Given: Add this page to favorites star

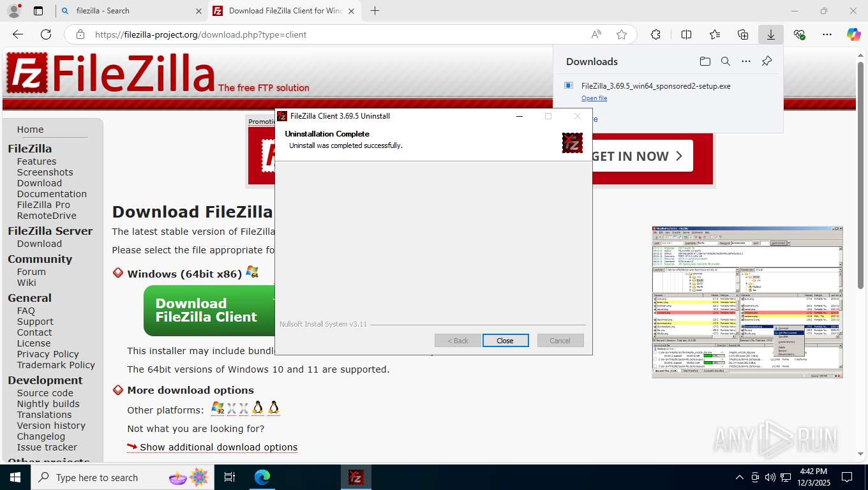Looking at the screenshot, I should [622, 34].
